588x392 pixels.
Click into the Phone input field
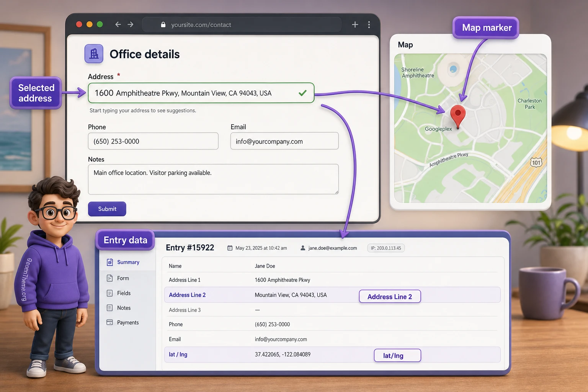[153, 141]
